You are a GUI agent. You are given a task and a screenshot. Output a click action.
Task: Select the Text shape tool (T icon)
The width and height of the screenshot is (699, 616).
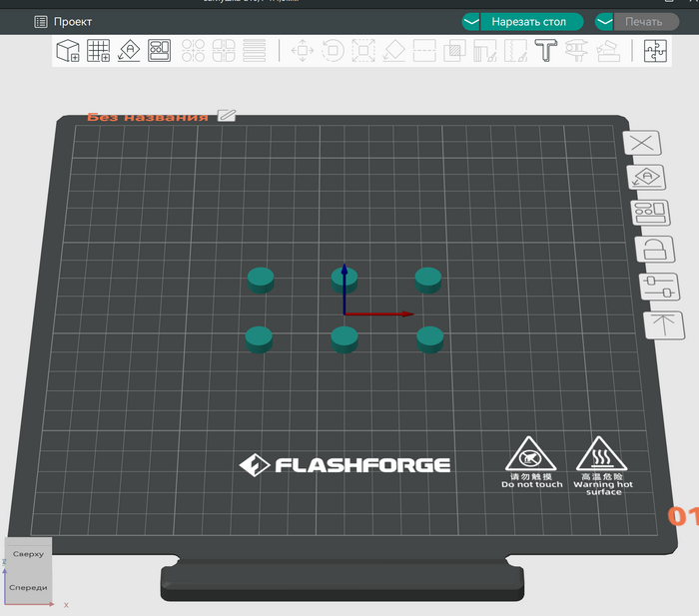(x=545, y=51)
